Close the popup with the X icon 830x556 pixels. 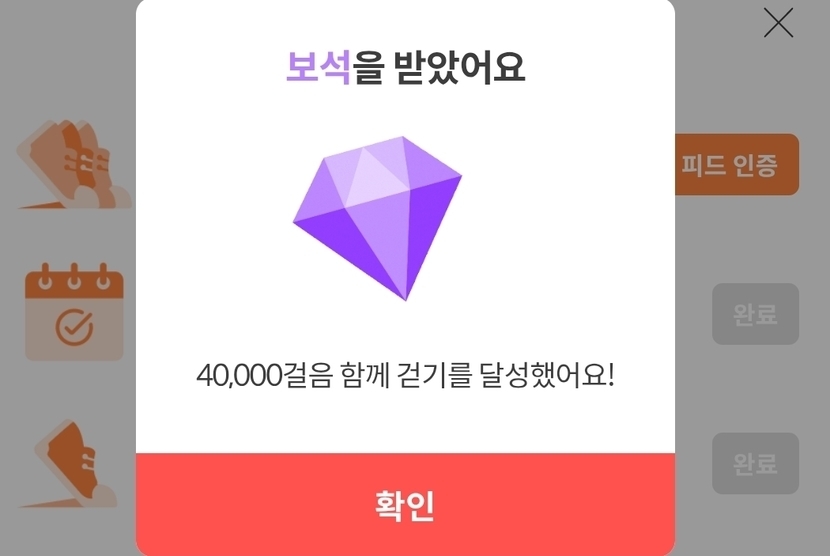pos(778,23)
